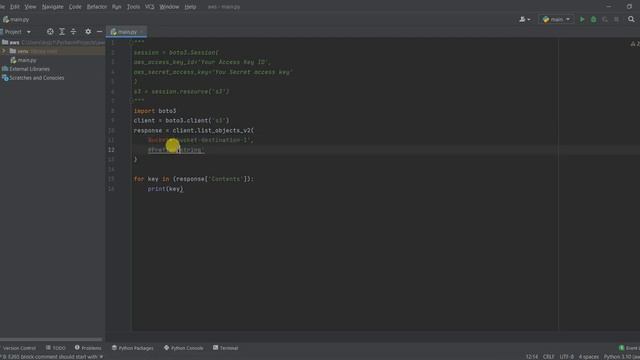Open the Version Control tool window
The image size is (640, 360).
pos(19,348)
